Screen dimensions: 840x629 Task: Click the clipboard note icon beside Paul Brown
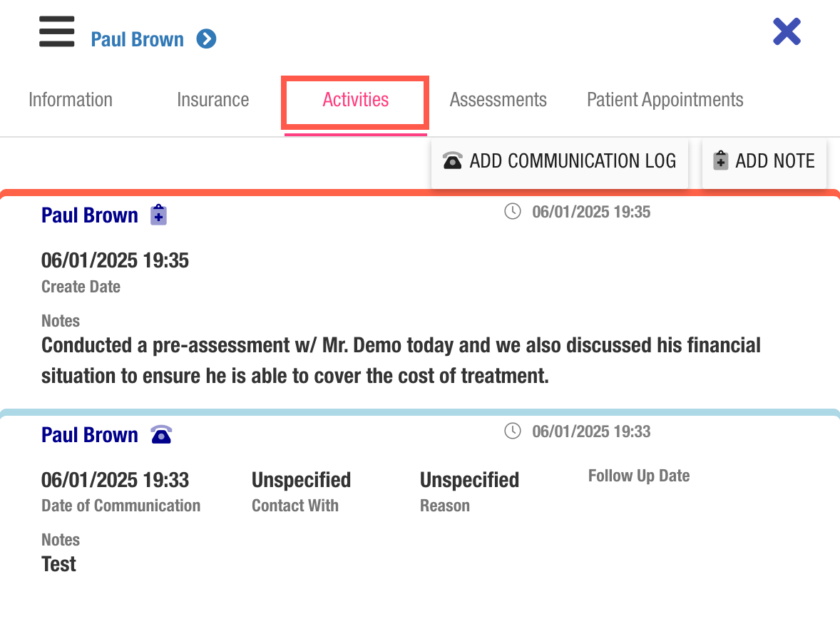[158, 215]
